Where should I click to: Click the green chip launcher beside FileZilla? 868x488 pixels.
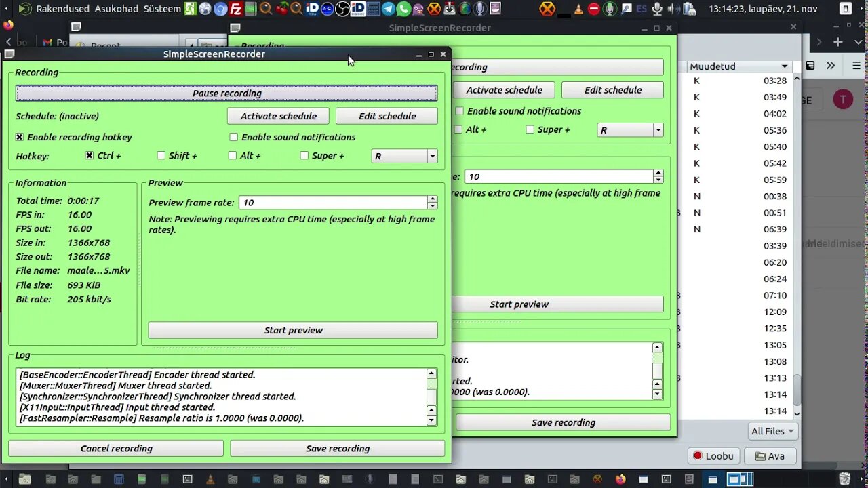click(251, 9)
